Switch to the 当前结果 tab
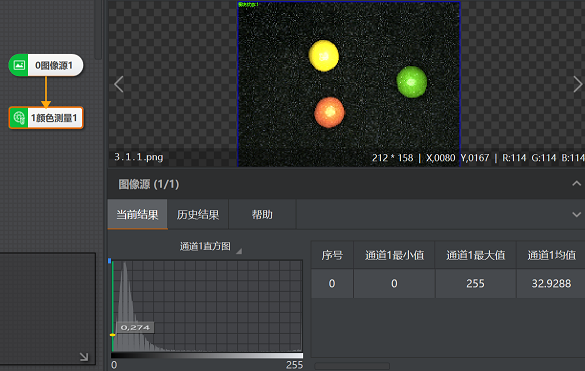Image resolution: width=585 pixels, height=371 pixels. coord(137,215)
